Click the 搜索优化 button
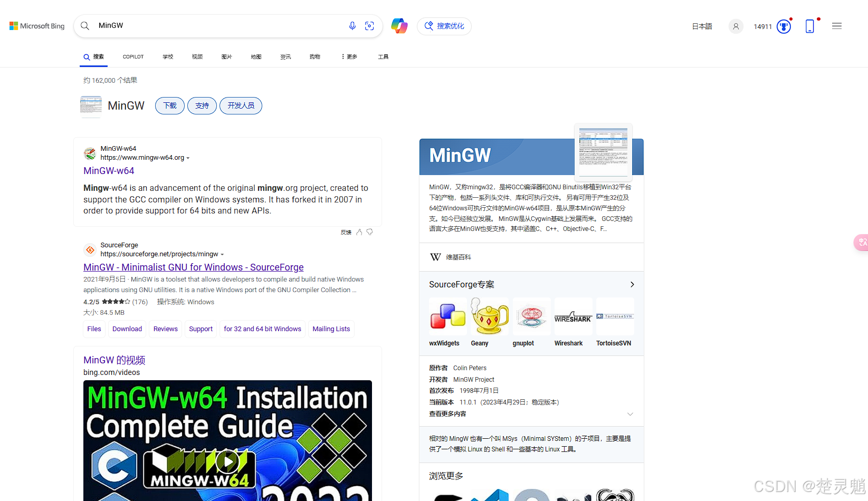The image size is (868, 501). click(x=444, y=26)
